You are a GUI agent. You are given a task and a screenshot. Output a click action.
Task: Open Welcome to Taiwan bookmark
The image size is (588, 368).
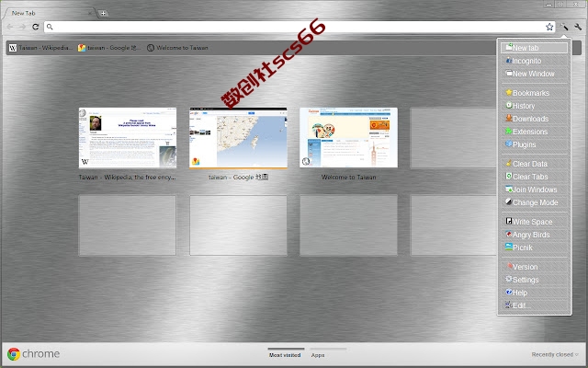click(x=177, y=48)
